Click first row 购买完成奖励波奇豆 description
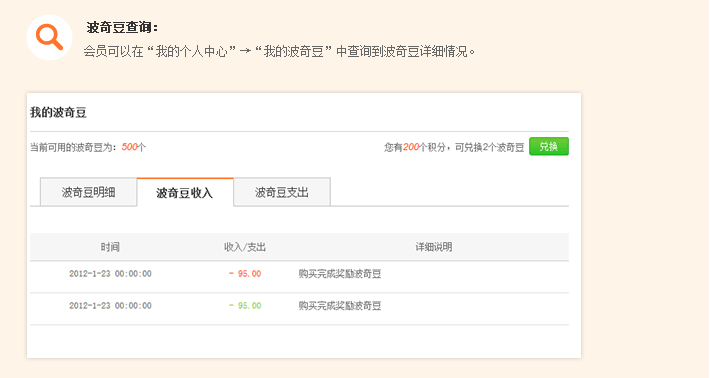The image size is (710, 378). pos(340,273)
